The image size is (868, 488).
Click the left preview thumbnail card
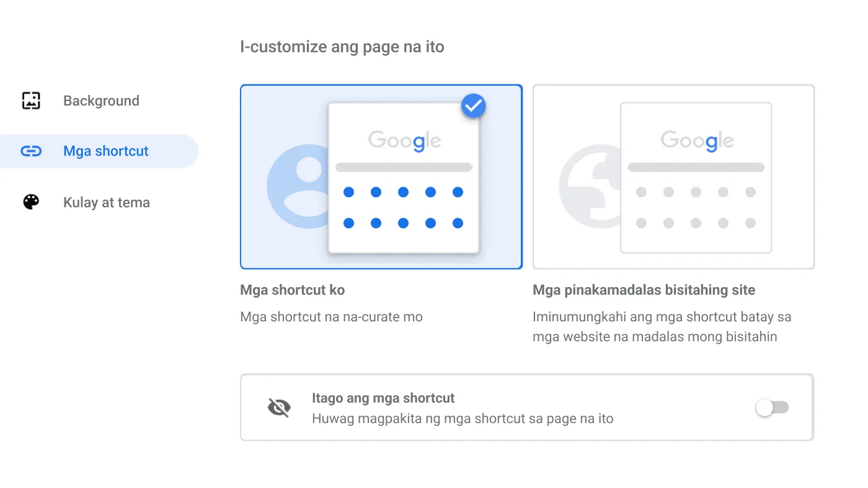(381, 177)
